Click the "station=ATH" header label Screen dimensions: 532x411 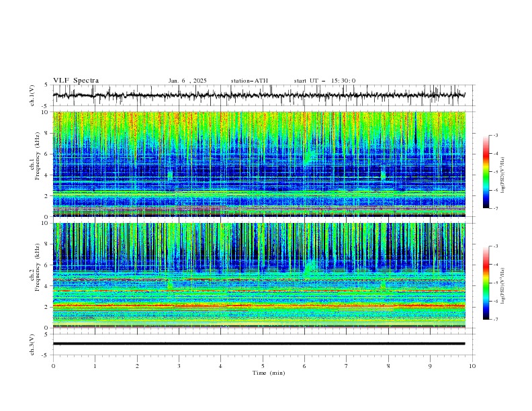249,81
